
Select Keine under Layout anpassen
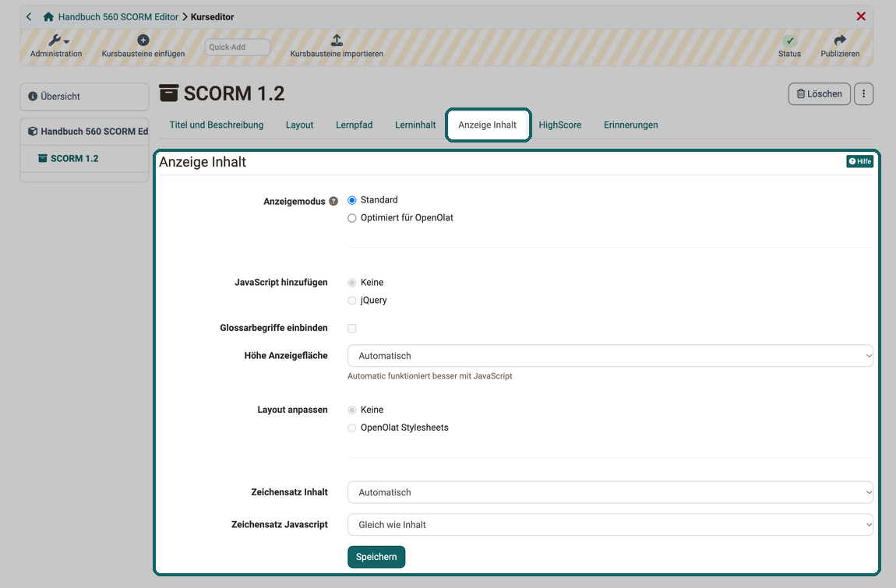tap(352, 410)
